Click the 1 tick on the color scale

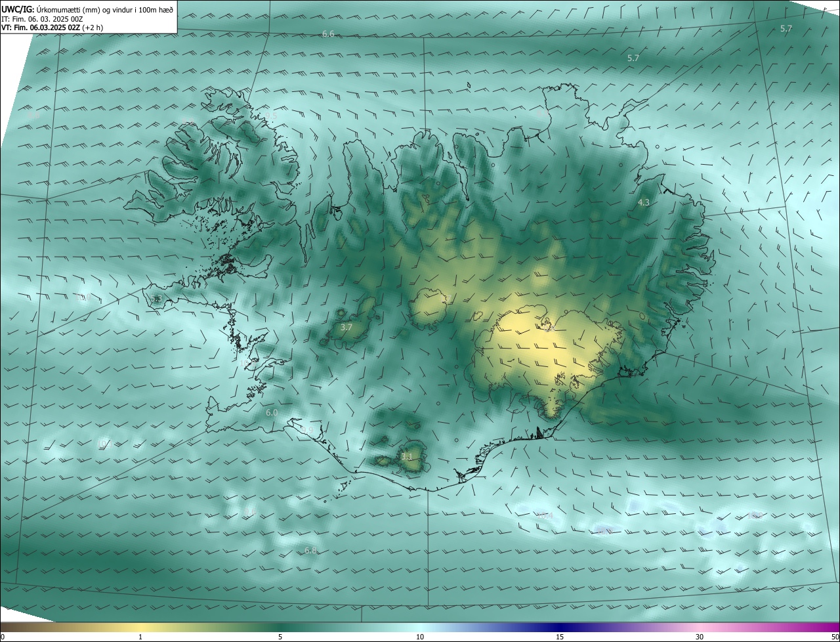pyautogui.click(x=140, y=637)
